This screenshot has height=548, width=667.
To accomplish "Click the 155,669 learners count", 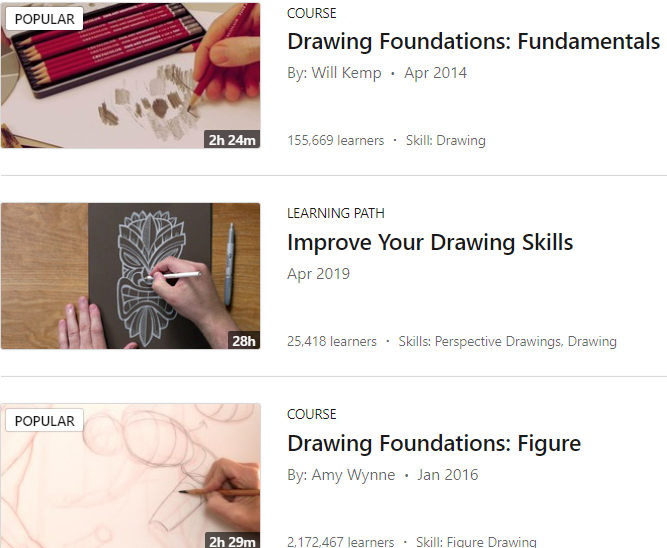I will click(336, 140).
